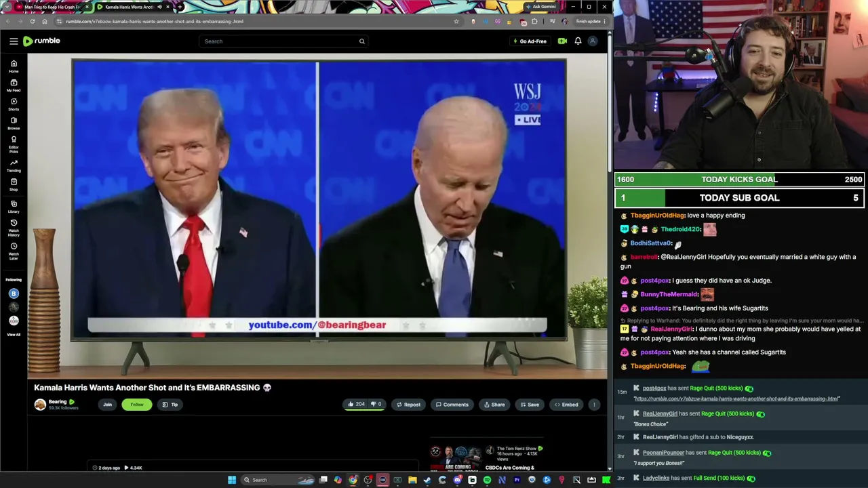This screenshot has height=488, width=868.
Task: Like the video (204 thumbs up)
Action: (356, 405)
